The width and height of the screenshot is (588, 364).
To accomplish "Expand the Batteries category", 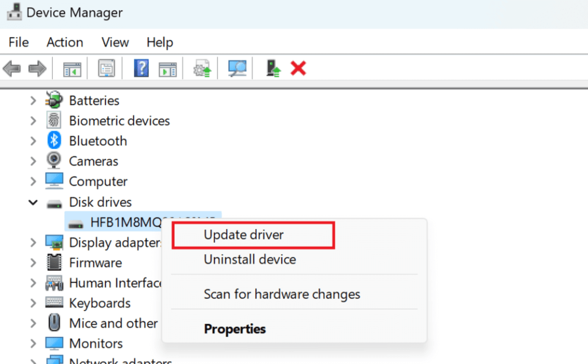I will pyautogui.click(x=33, y=100).
